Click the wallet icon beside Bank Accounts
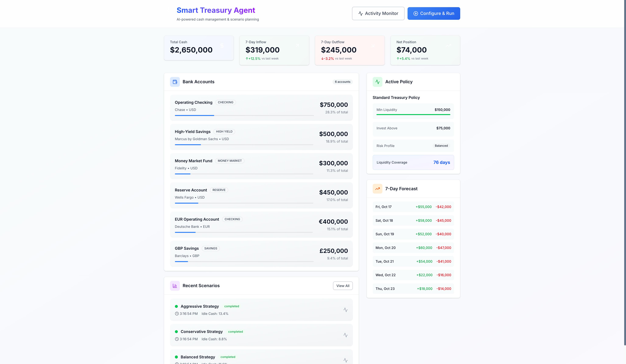The height and width of the screenshot is (364, 626). tap(175, 82)
